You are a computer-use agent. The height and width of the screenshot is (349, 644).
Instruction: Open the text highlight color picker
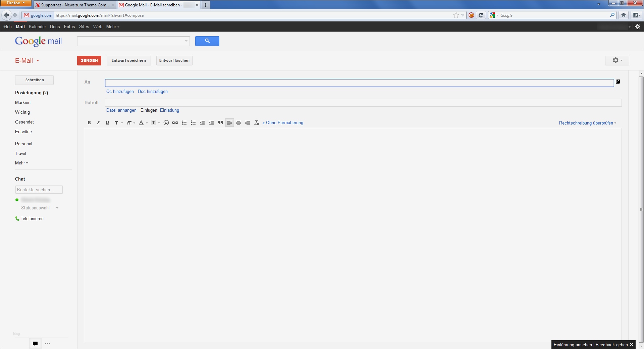pos(155,123)
